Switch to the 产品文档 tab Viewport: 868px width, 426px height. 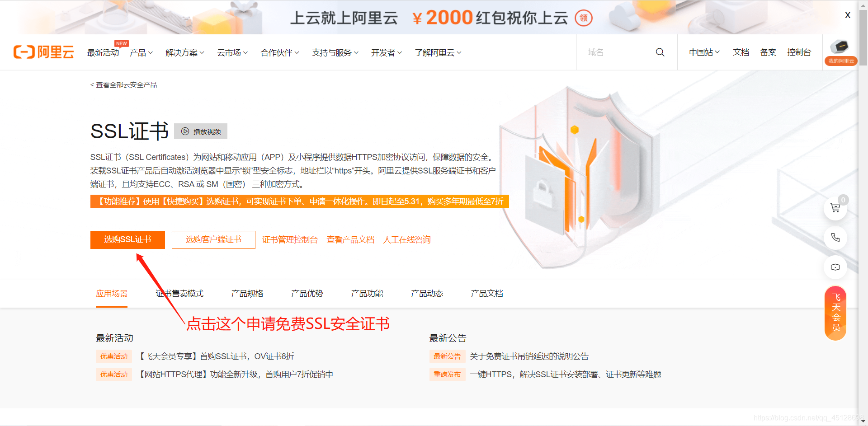(x=487, y=294)
